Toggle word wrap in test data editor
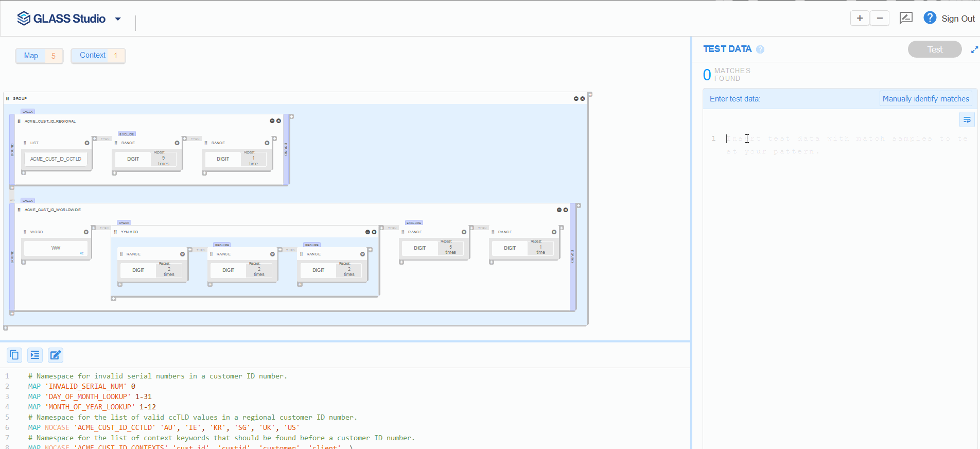This screenshot has width=980, height=449. 967,120
